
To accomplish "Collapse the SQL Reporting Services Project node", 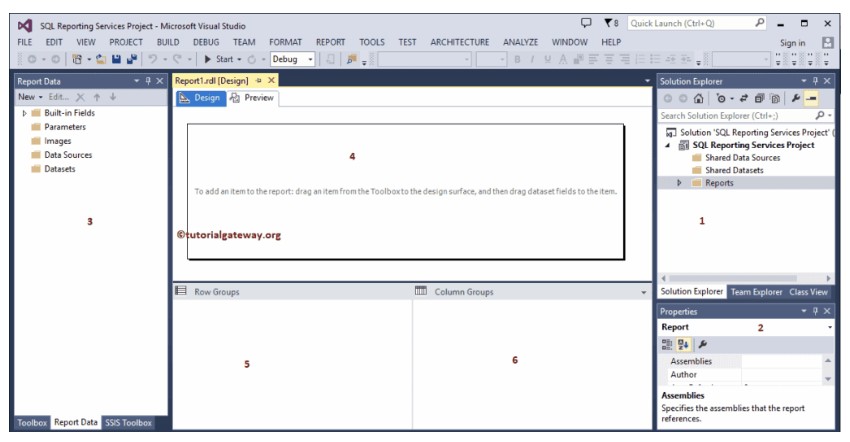I will [x=667, y=145].
